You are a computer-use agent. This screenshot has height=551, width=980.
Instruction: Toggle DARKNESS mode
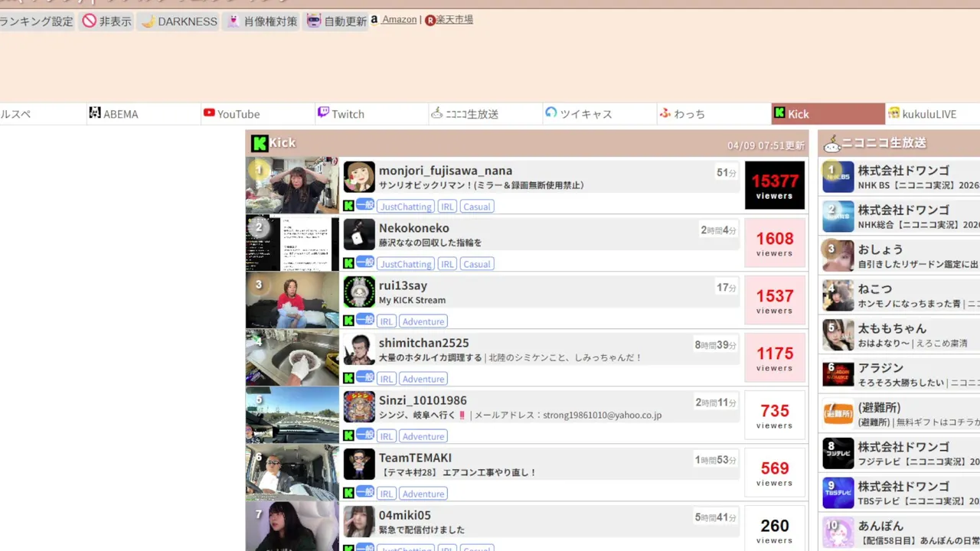point(178,21)
